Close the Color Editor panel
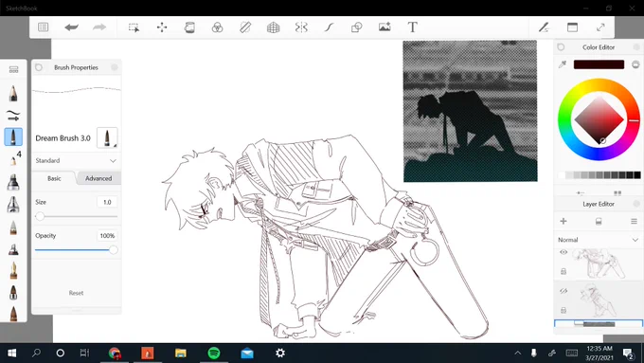 (x=636, y=47)
